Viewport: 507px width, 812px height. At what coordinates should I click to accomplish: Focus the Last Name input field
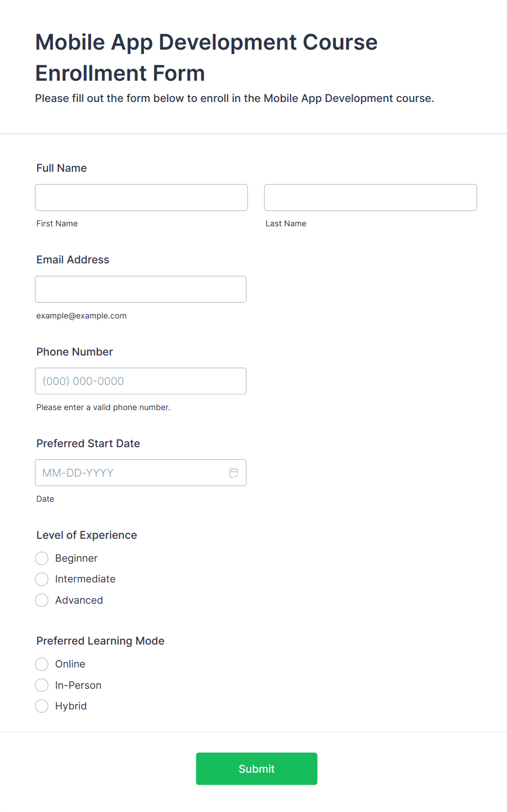pyautogui.click(x=371, y=197)
